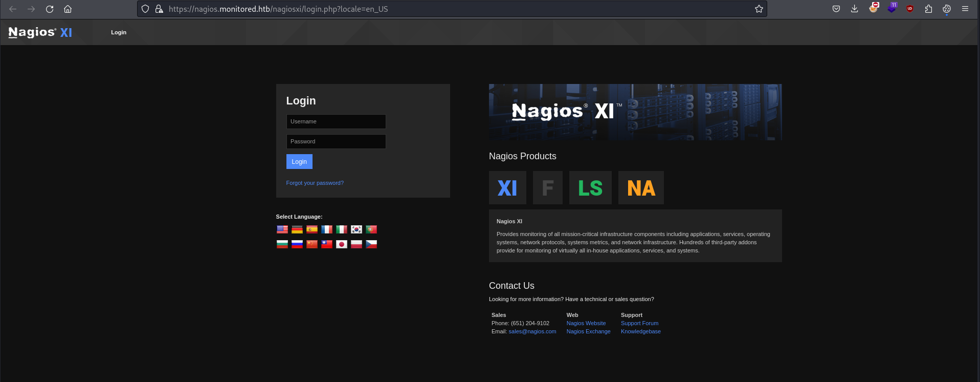Click the sales phone number (651) 204-9102
This screenshot has height=382, width=980.
(x=530, y=323)
